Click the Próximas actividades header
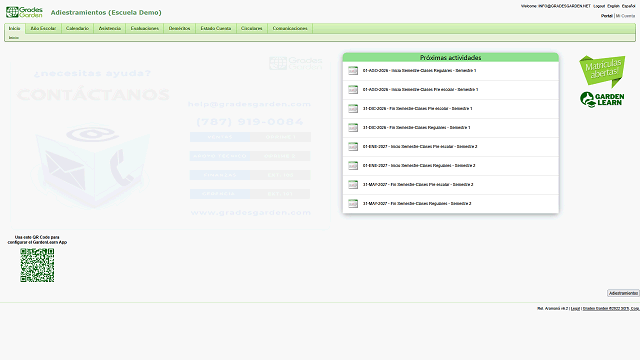The image size is (640, 360). point(451,58)
